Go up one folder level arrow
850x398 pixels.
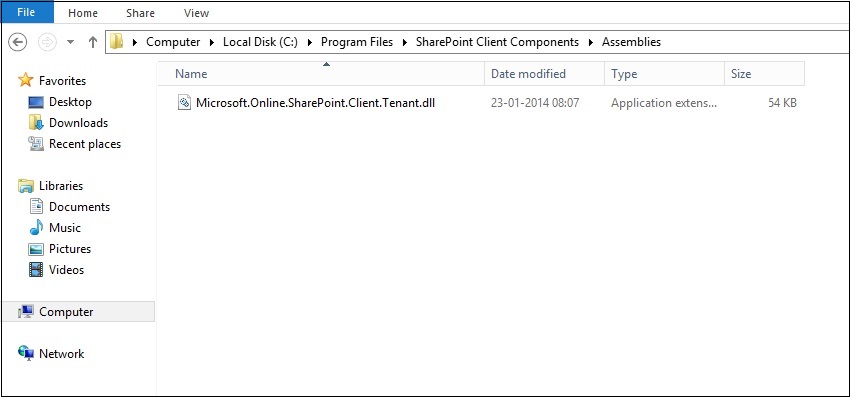pyautogui.click(x=93, y=42)
